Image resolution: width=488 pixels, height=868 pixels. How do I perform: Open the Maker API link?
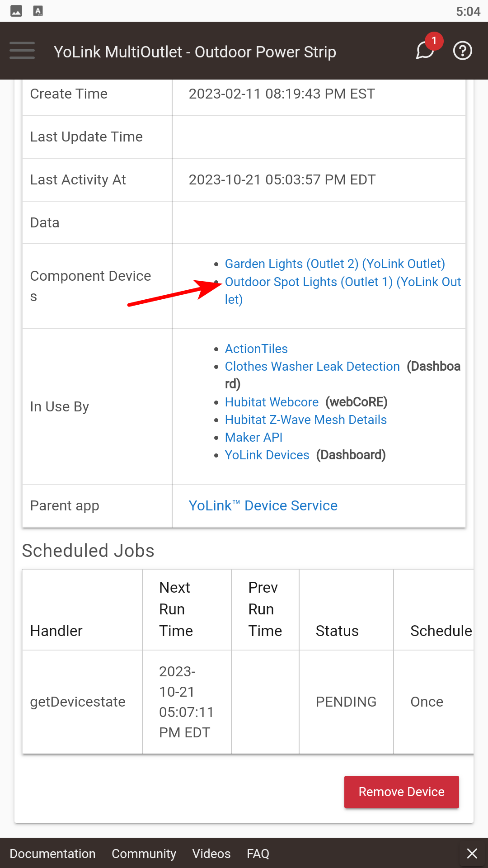253,437
